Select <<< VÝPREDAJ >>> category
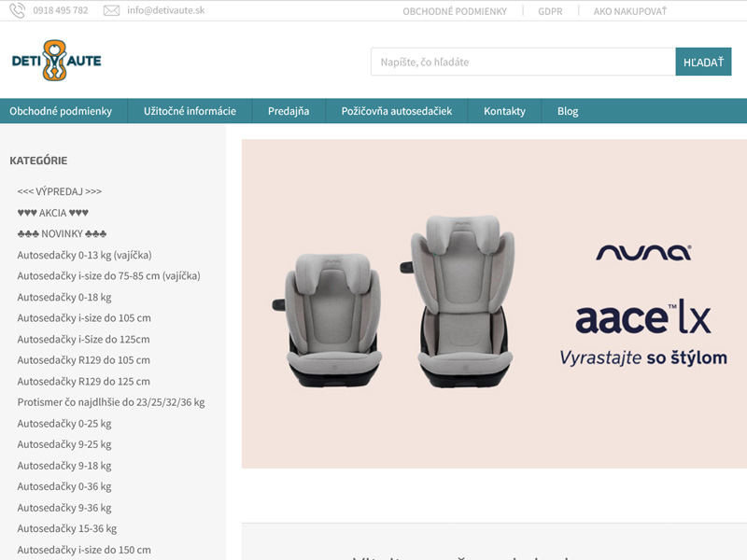The height and width of the screenshot is (560, 747). (x=60, y=191)
